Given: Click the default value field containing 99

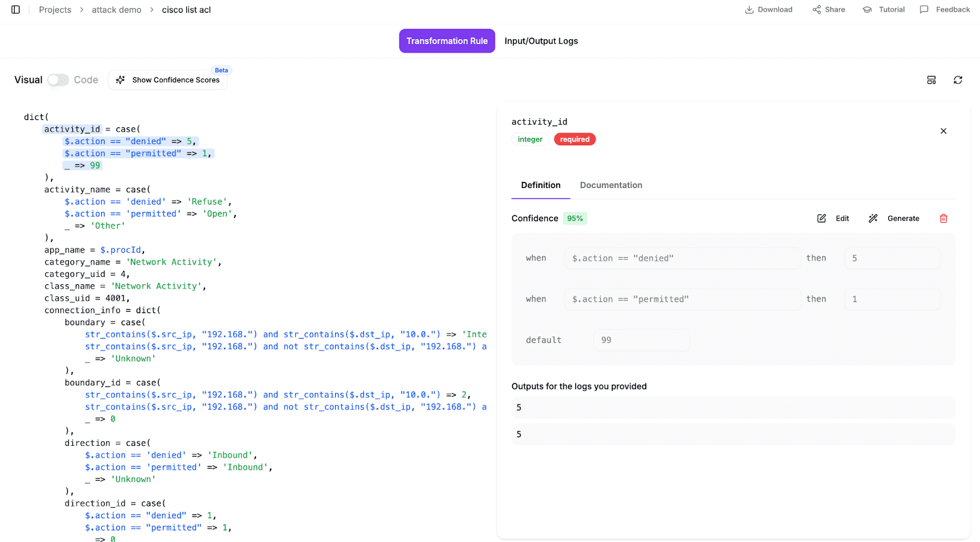Looking at the screenshot, I should pyautogui.click(x=641, y=340).
